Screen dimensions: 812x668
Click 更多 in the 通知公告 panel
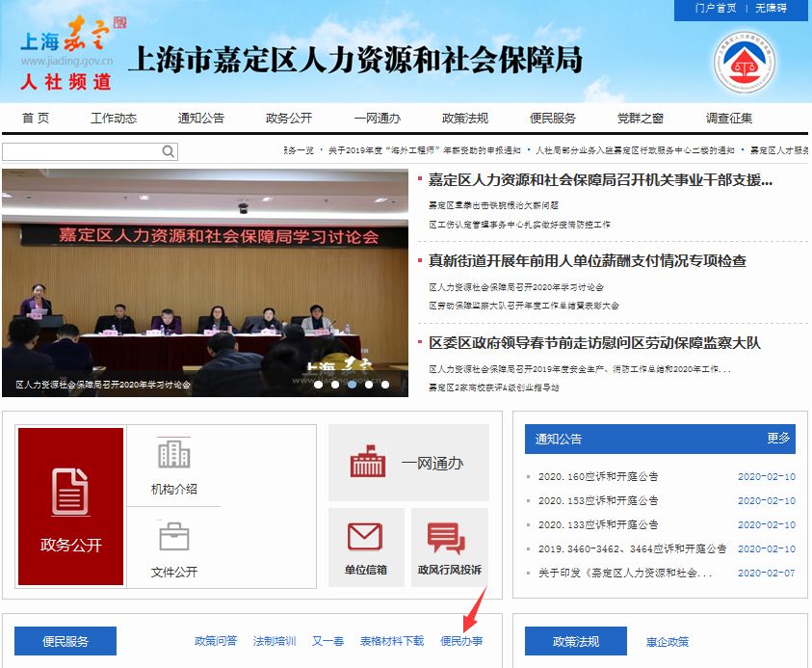click(x=778, y=439)
